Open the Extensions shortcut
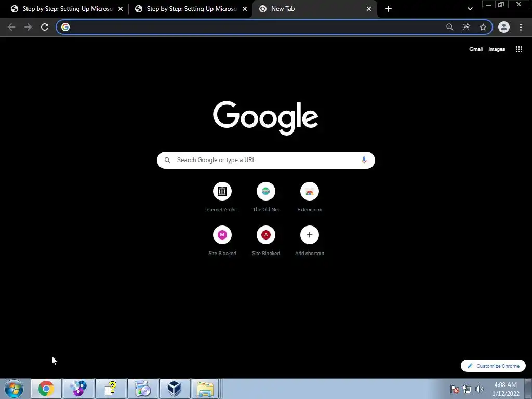This screenshot has width=532, height=399. pos(310,197)
